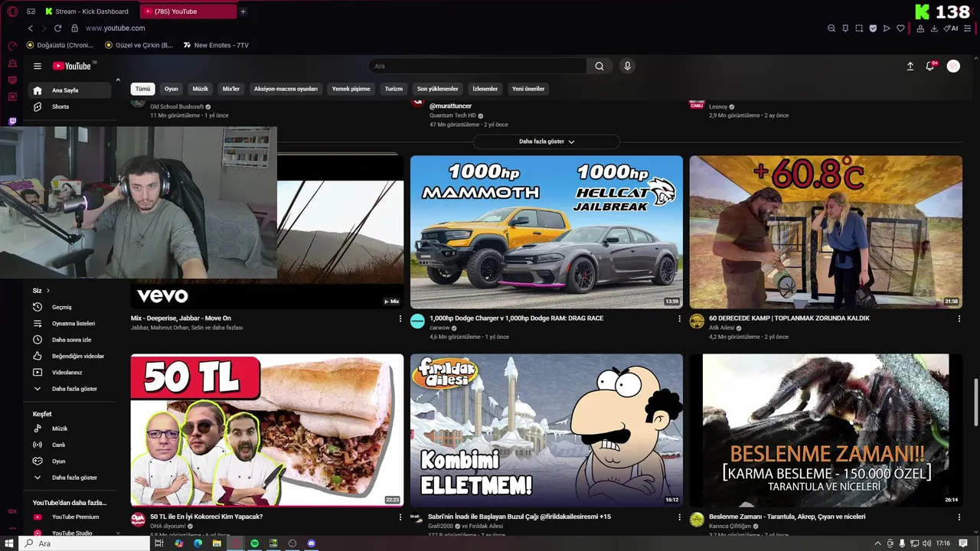Click the zoom-out magnifier icon in address bar
This screenshot has width=980, height=551.
click(831, 28)
